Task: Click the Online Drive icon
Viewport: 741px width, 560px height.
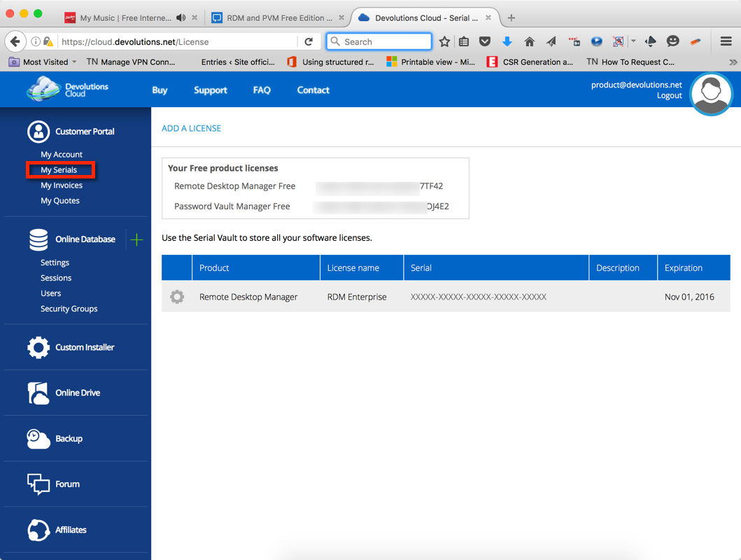Action: [x=38, y=393]
